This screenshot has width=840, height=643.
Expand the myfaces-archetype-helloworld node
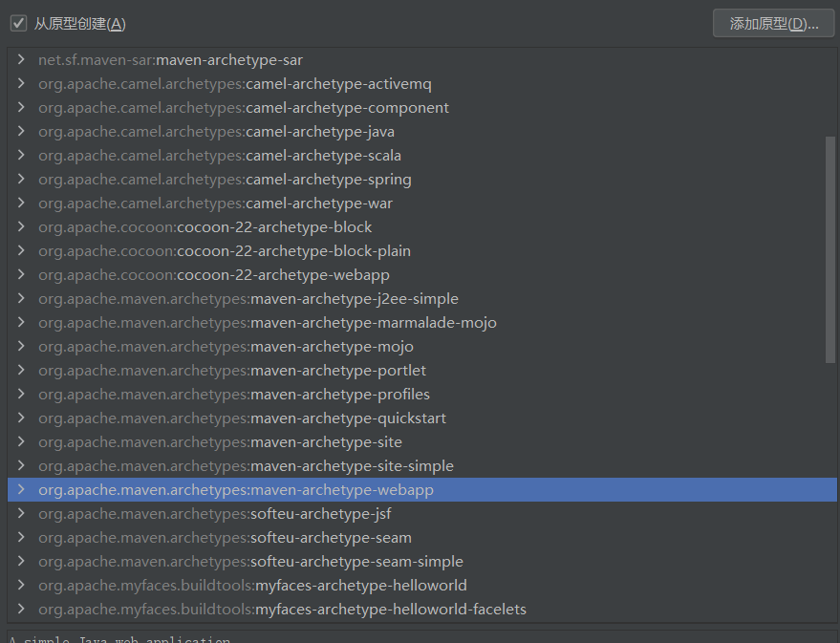point(21,585)
